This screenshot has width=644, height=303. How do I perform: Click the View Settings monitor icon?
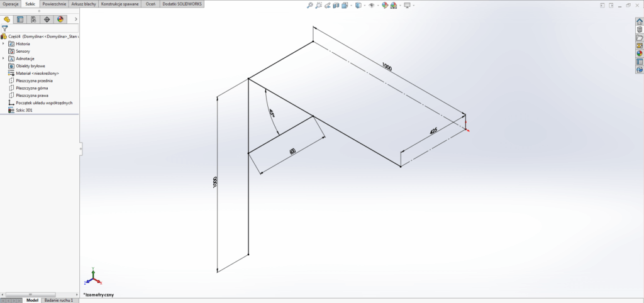tap(407, 5)
